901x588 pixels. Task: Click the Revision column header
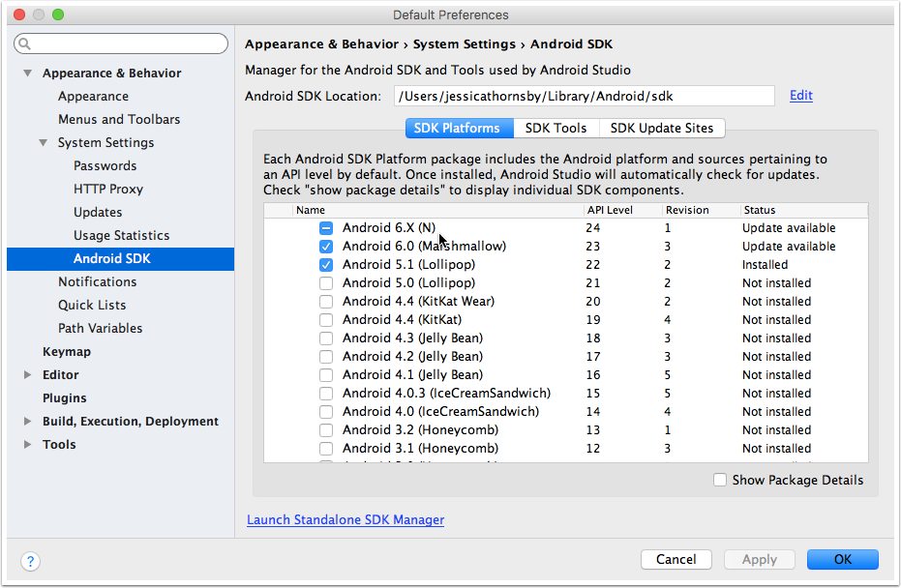click(x=701, y=210)
